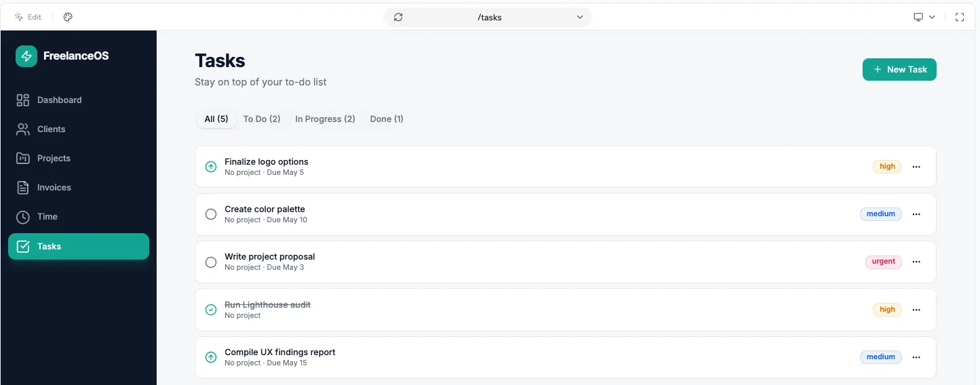The width and height of the screenshot is (980, 385).
Task: Open Time tracking clock icon
Action: (x=23, y=217)
